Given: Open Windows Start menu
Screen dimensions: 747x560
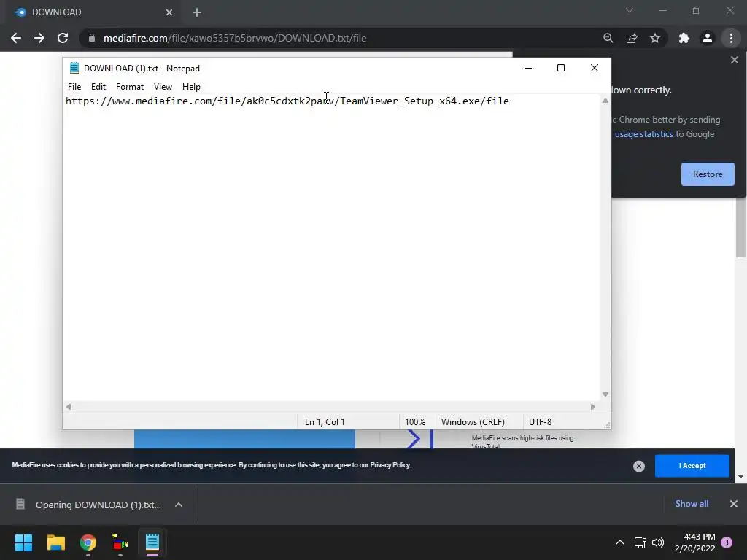Looking at the screenshot, I should 23,542.
